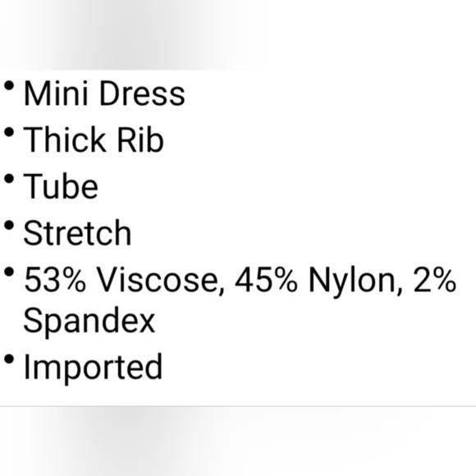Click the bullet before Mini Dress
Screen dimensions: 476x476
pos(9,85)
